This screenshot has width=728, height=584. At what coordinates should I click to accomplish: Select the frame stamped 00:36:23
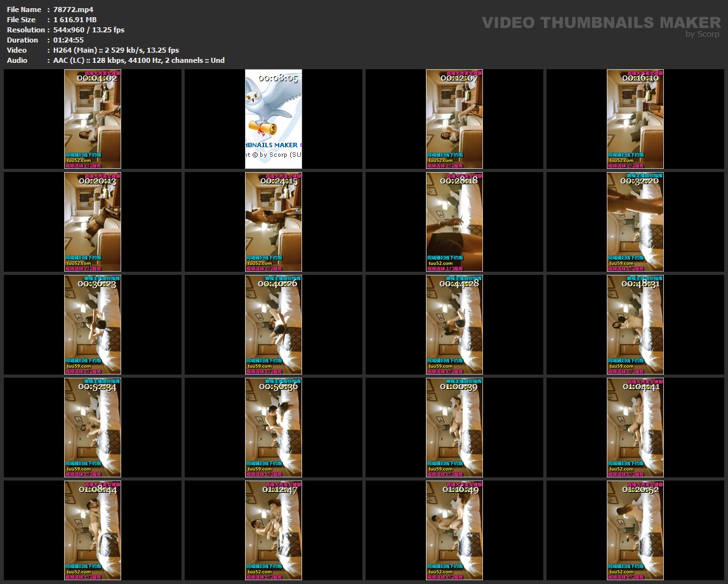(x=93, y=325)
